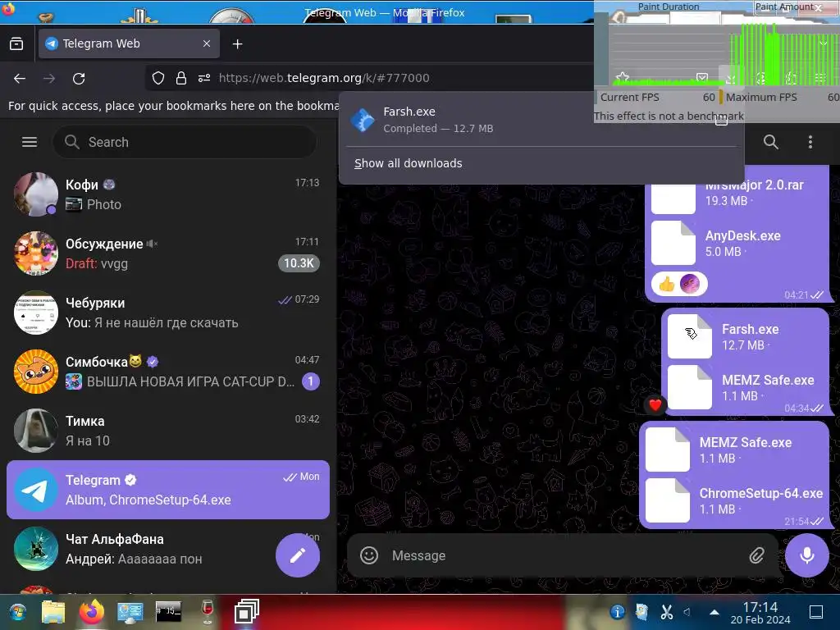Click the blue info tray icon
840x630 pixels.
point(617,612)
